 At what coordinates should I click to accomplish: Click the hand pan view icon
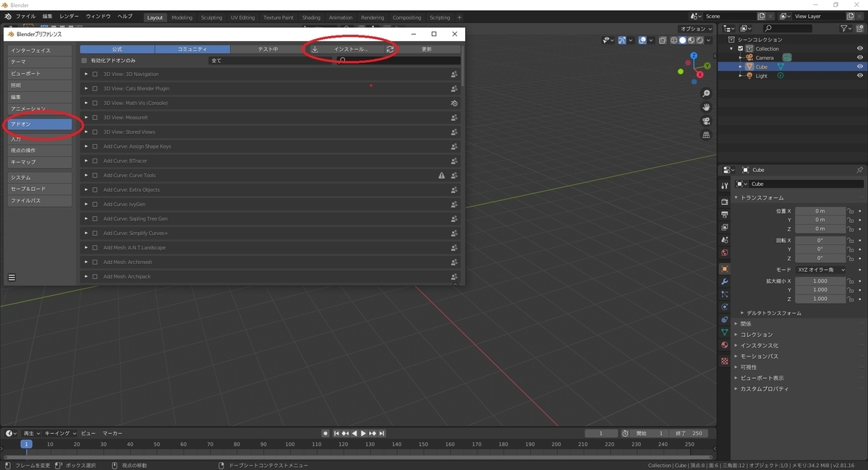pyautogui.click(x=707, y=107)
